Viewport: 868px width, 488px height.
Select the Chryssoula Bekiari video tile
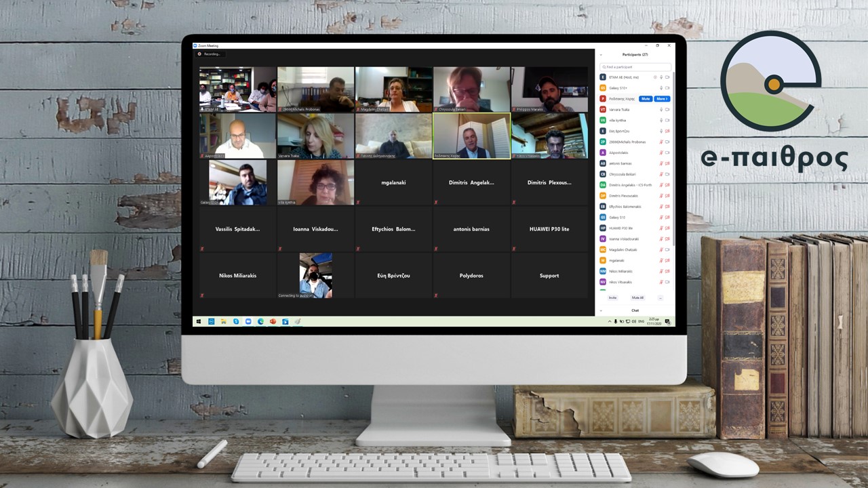tap(471, 89)
